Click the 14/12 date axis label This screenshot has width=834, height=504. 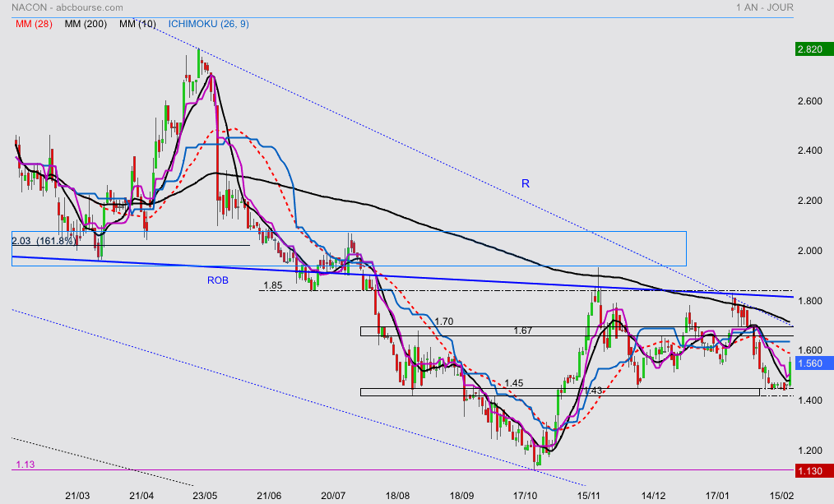(x=653, y=496)
